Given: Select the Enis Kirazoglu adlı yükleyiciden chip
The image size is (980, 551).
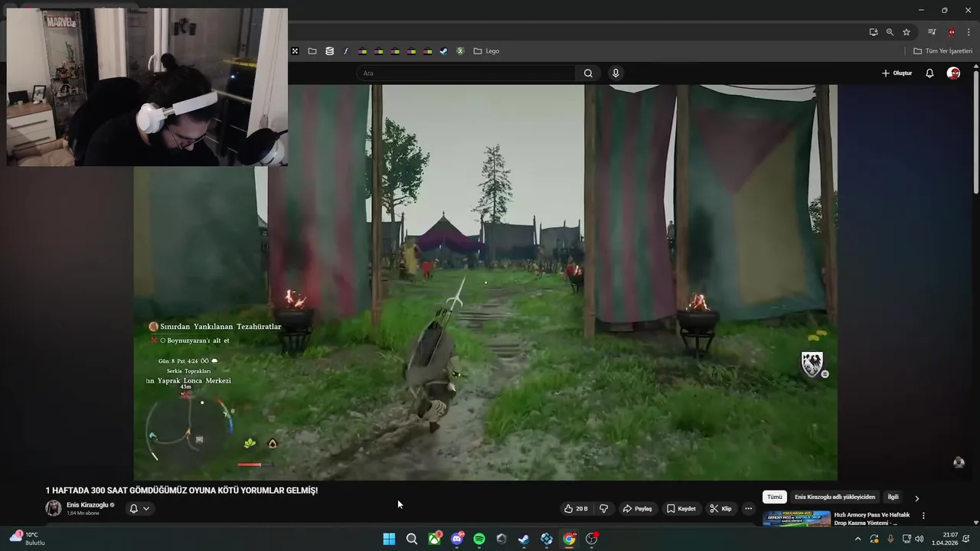Looking at the screenshot, I should pyautogui.click(x=835, y=497).
